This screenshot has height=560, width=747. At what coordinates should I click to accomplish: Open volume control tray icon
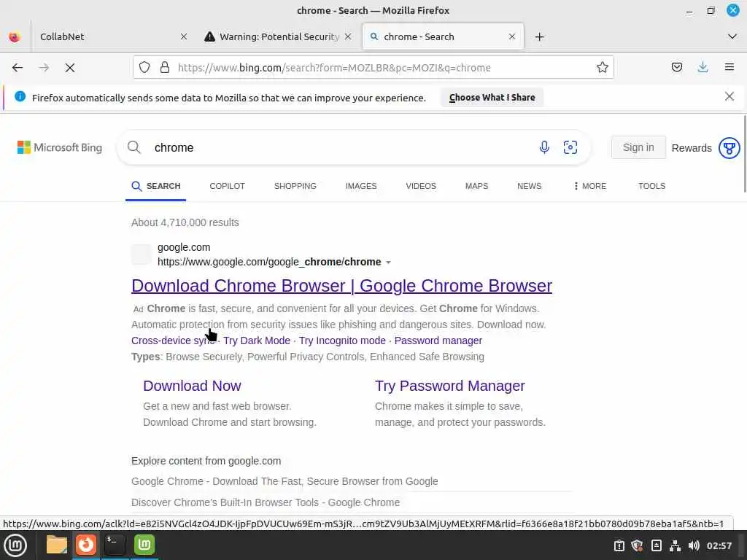click(x=694, y=545)
